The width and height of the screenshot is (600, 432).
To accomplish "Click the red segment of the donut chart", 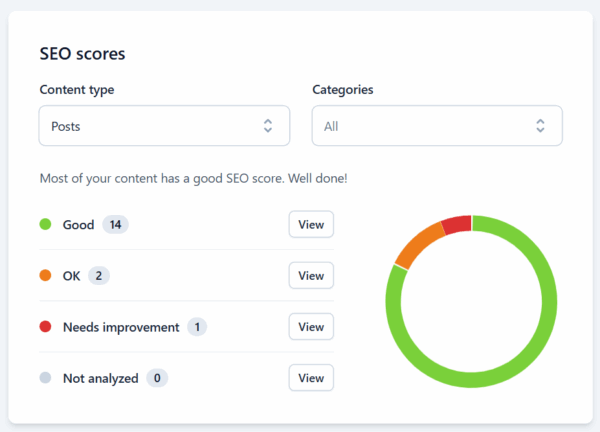I will pos(456,223).
